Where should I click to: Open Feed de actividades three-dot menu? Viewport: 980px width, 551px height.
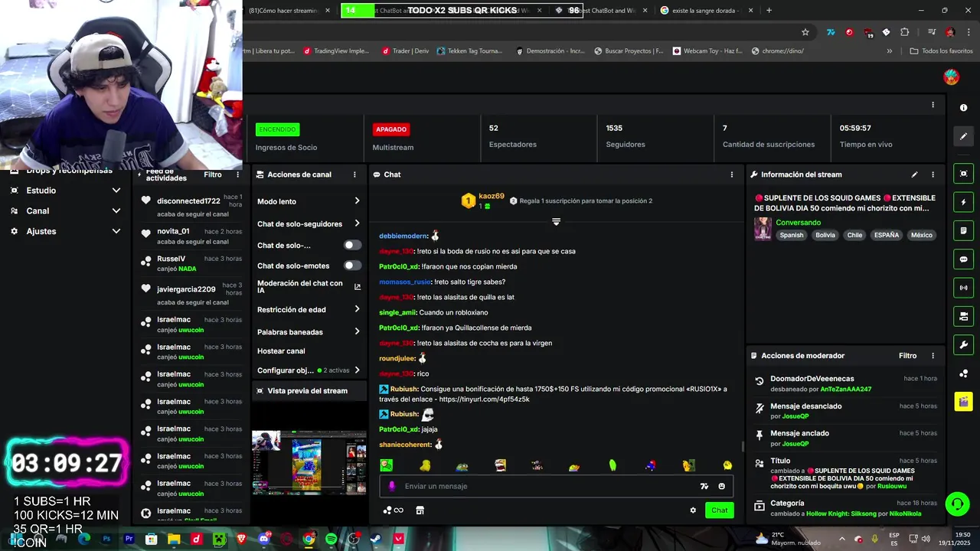tap(237, 174)
